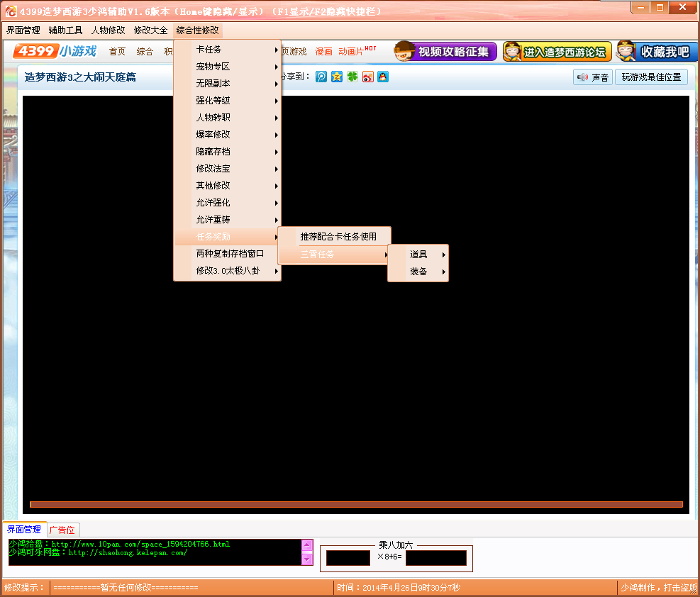The image size is (700, 597).
Task: Open 人物修改 menu
Action: (108, 30)
